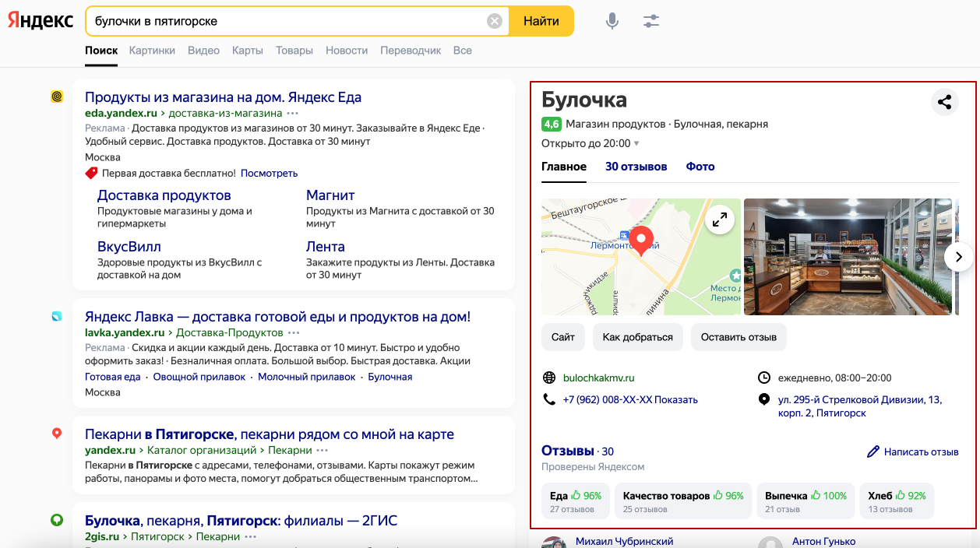980x548 pixels.
Task: Click the pencil icon to write review
Action: 873,451
